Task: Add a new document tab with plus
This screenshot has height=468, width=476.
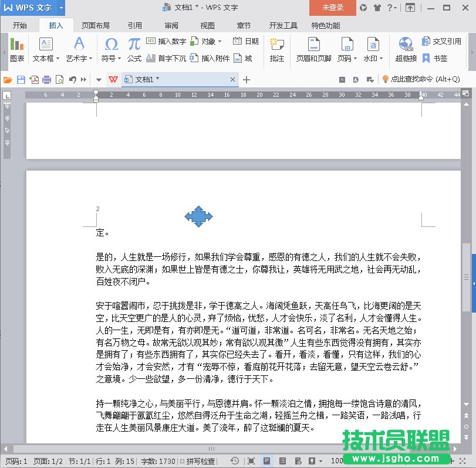Action: pos(247,80)
